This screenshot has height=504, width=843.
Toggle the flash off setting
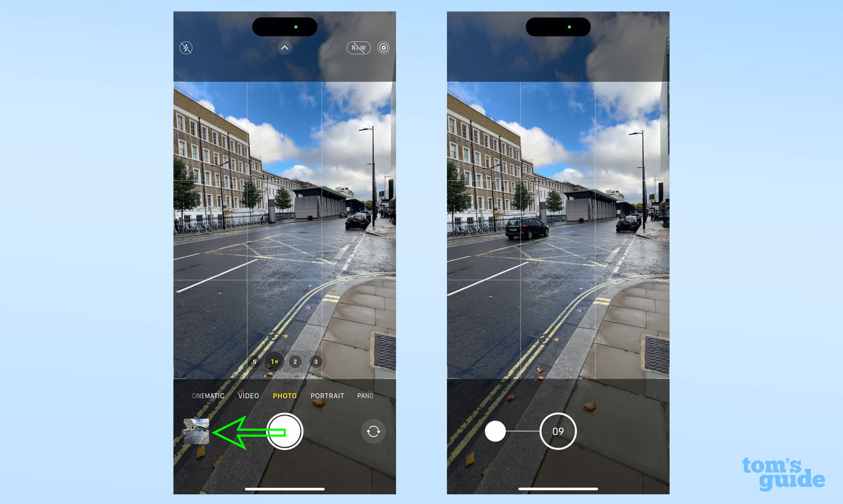(187, 48)
